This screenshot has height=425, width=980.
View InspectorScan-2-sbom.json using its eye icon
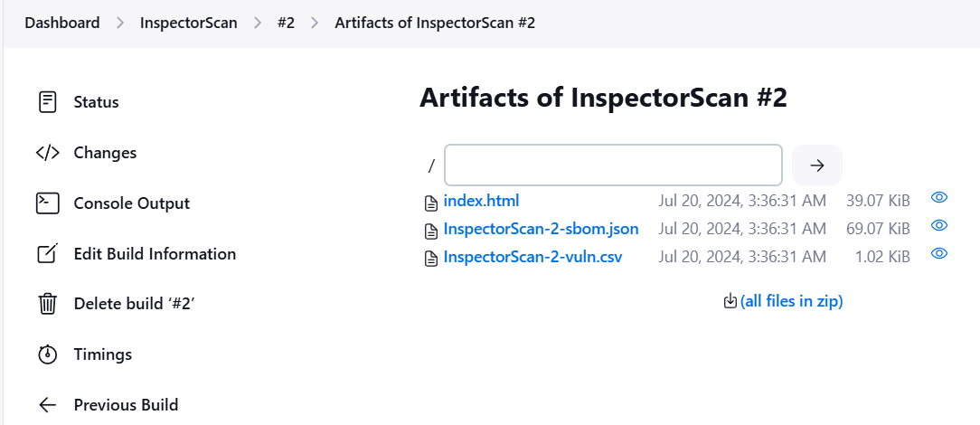tap(938, 226)
